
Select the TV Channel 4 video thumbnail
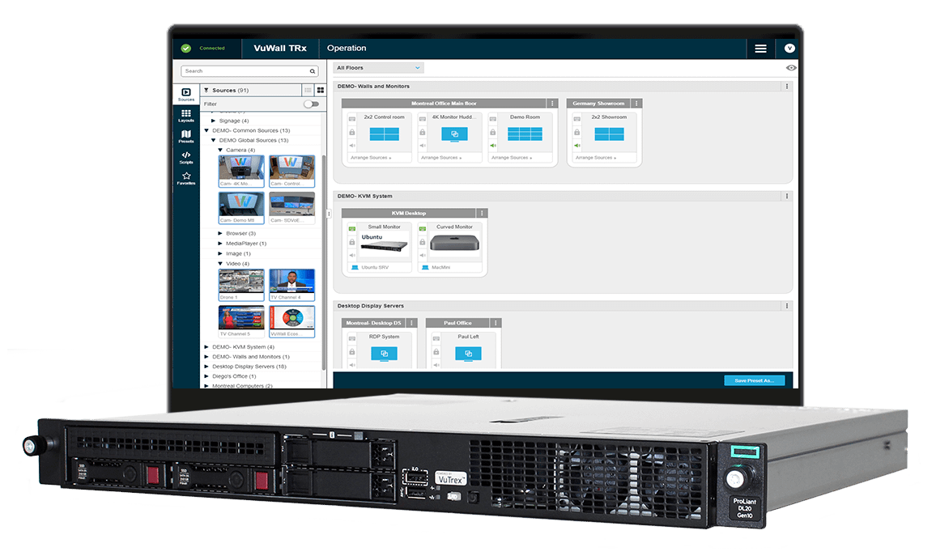(291, 284)
